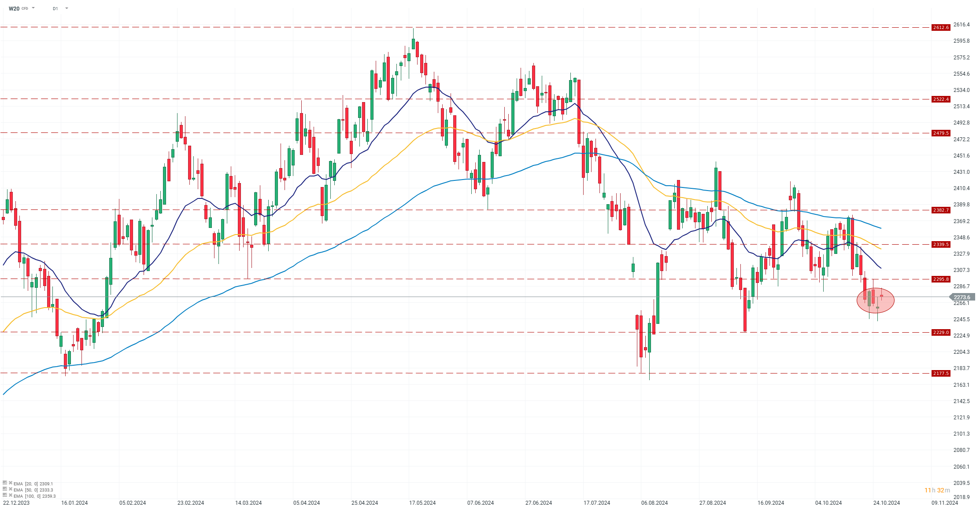Click current price marker 2273.6 on axis

pyautogui.click(x=962, y=297)
